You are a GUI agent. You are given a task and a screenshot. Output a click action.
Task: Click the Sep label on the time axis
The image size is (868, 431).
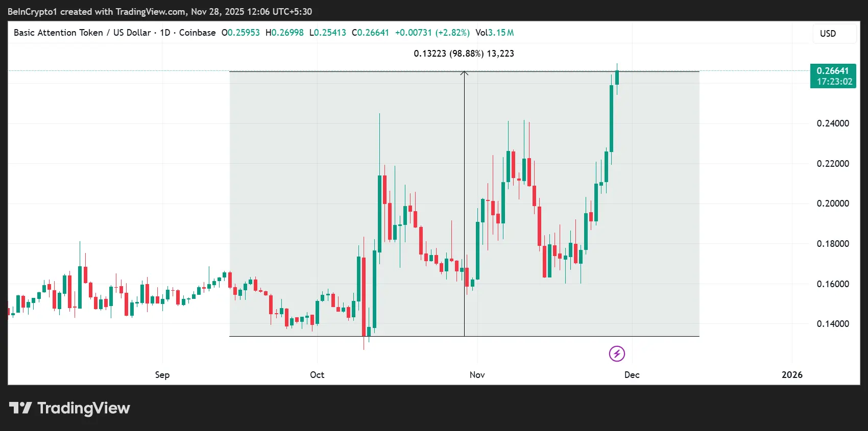pos(162,375)
